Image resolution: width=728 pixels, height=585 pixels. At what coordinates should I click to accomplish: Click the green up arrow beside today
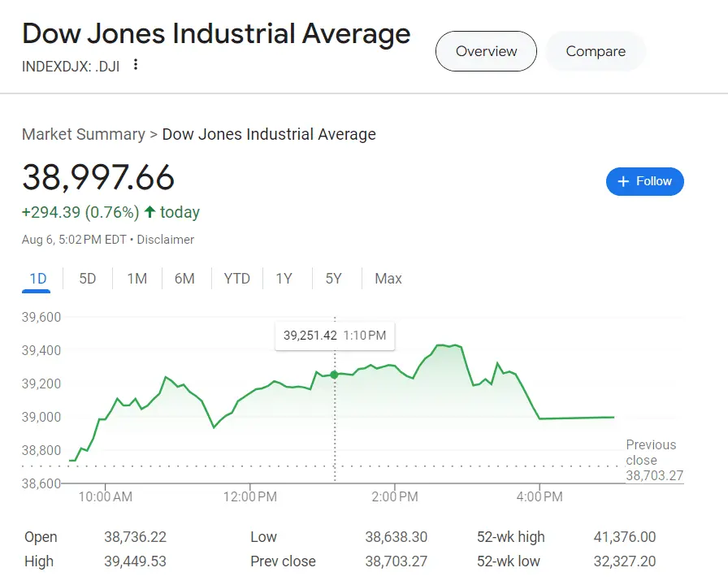[149, 212]
